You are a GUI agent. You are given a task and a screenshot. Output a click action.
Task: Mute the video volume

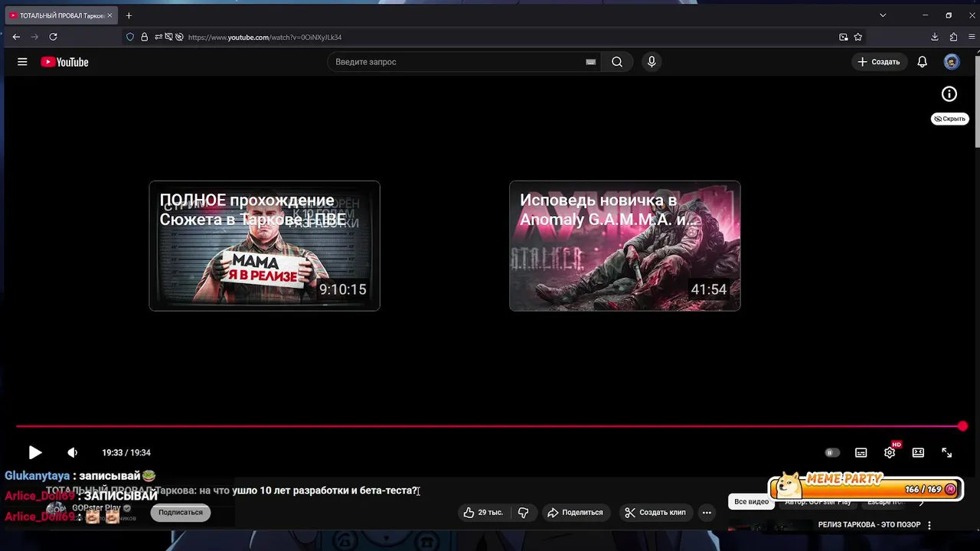(x=72, y=452)
